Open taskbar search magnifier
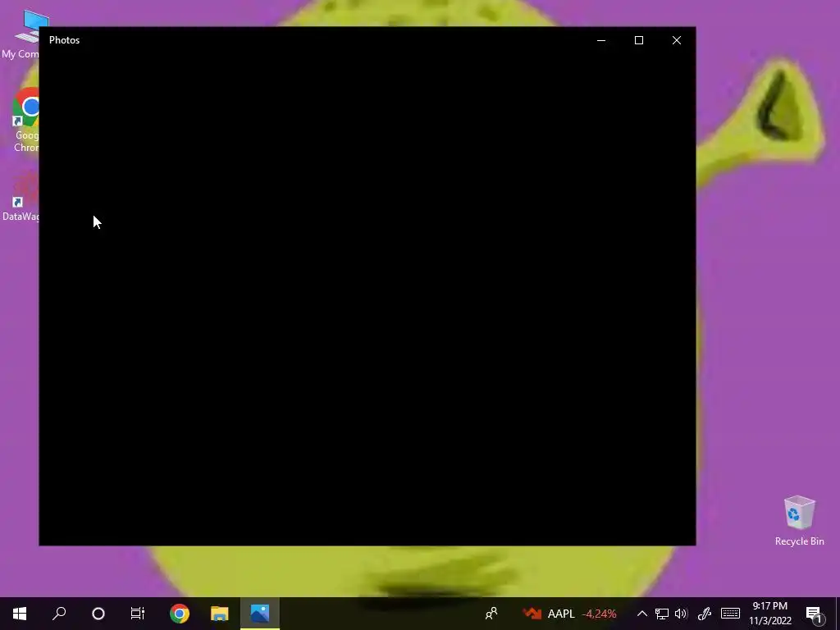The width and height of the screenshot is (840, 630). coord(59,614)
